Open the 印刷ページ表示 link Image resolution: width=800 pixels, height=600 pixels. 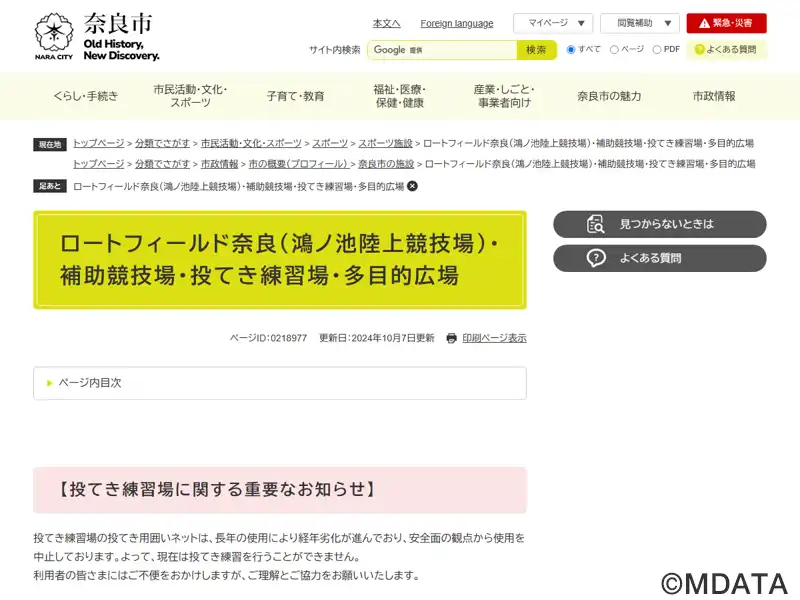[494, 338]
